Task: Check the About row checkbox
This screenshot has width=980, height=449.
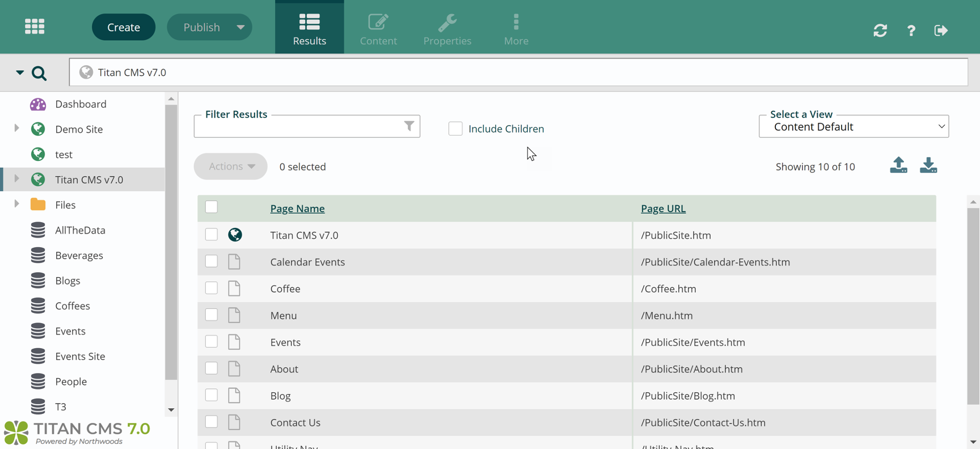Action: [212, 368]
